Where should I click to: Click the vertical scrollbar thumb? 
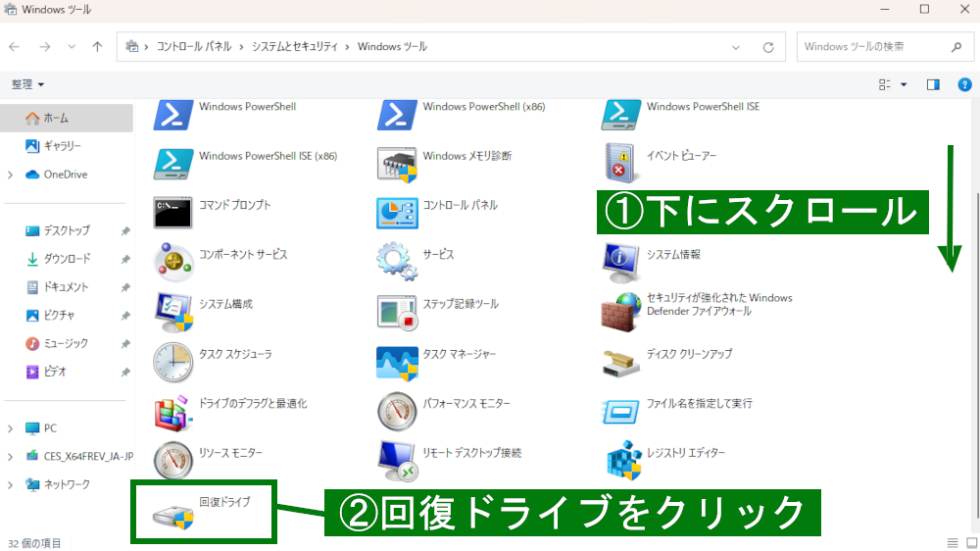point(976,355)
